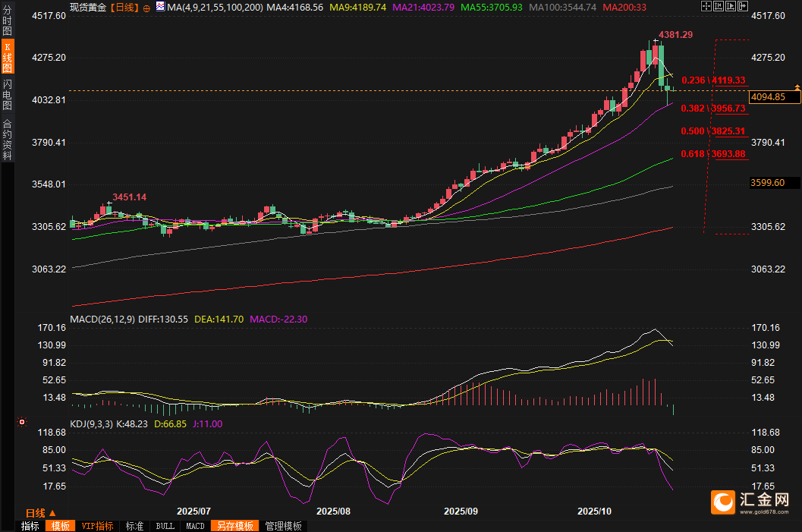Click the small candlestick icon before MA parameters

click(x=159, y=7)
